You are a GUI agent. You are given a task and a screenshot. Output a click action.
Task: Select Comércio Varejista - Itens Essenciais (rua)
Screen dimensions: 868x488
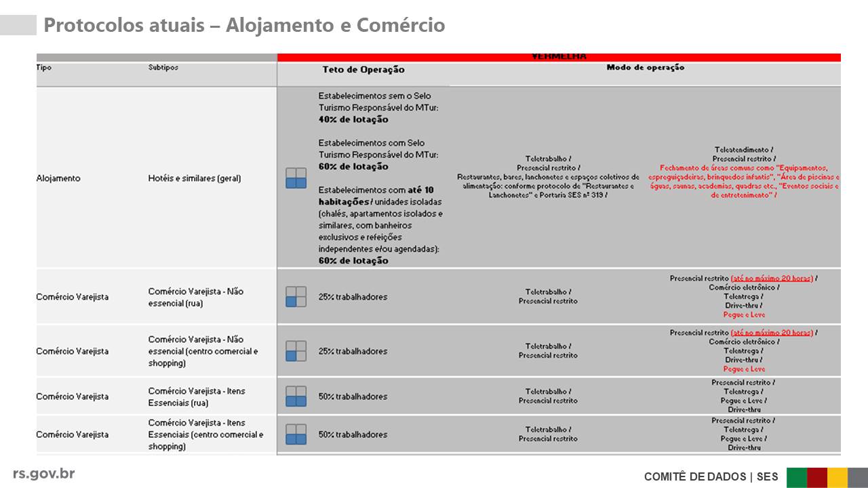point(197,396)
